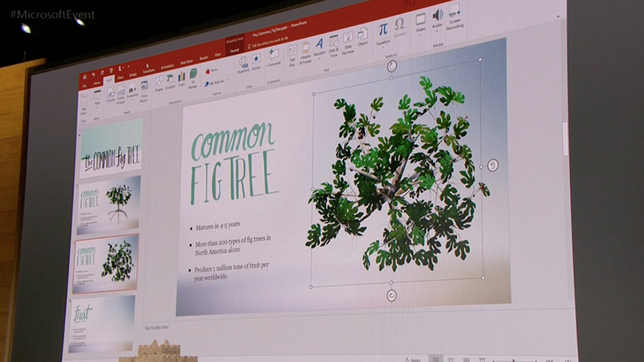Click the Tell me what you want to do box
The image size is (644, 362).
pos(267,42)
